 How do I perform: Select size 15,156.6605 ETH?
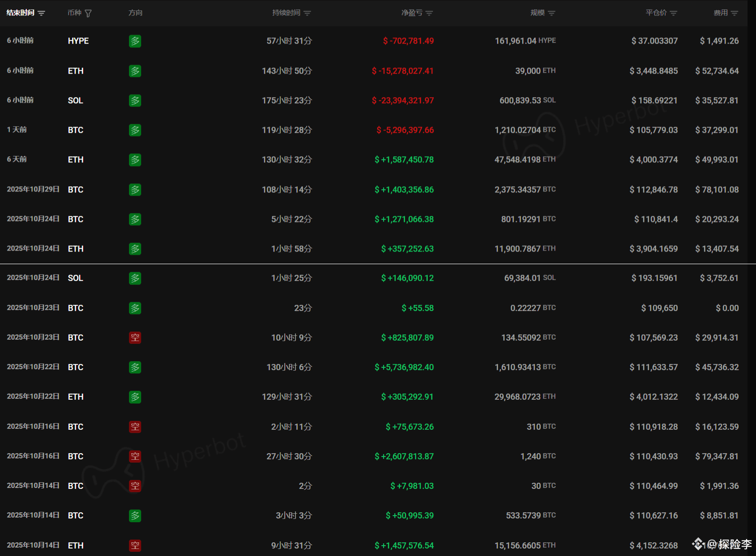[x=525, y=546]
